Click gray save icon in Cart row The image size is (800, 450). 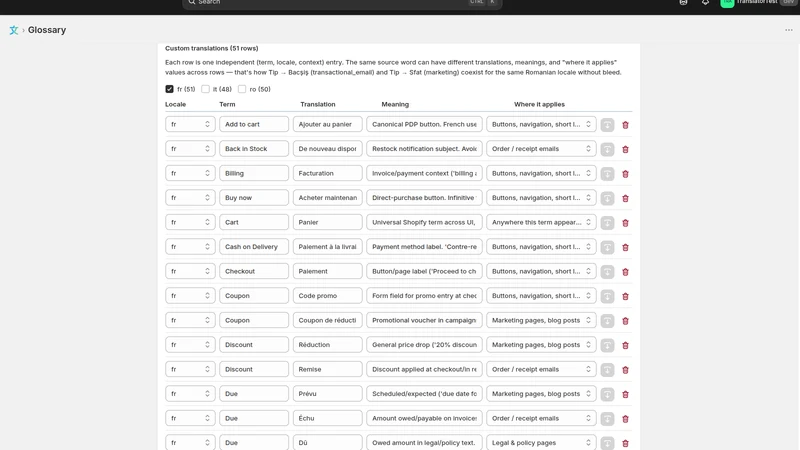607,223
